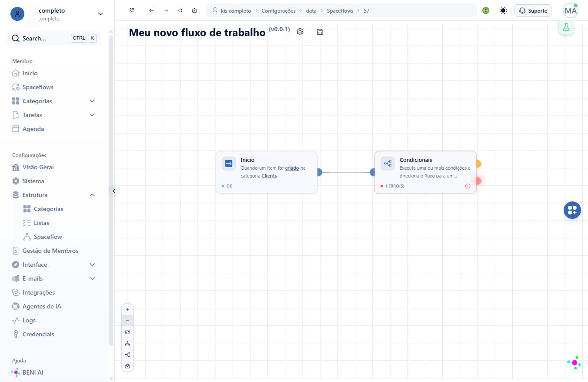Reload the page with the refresh icon

pos(180,10)
